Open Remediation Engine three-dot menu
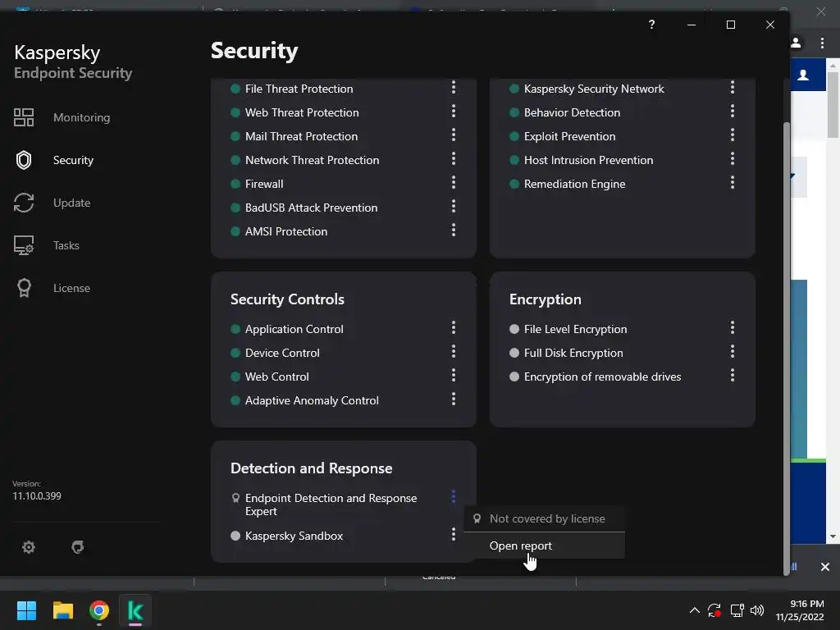This screenshot has height=630, width=840. pyautogui.click(x=733, y=182)
